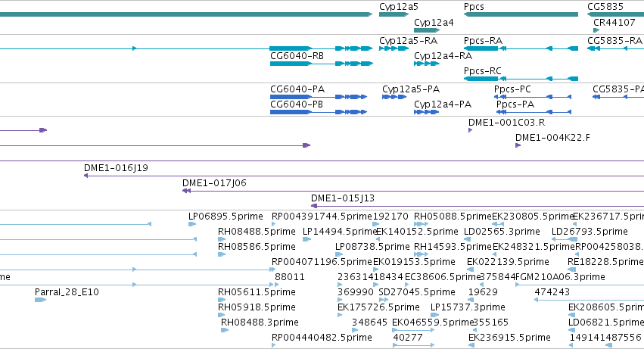Open EST RH05088.5prime
Image resolution: width=644 pixels, height=349 pixels.
pyautogui.click(x=453, y=217)
